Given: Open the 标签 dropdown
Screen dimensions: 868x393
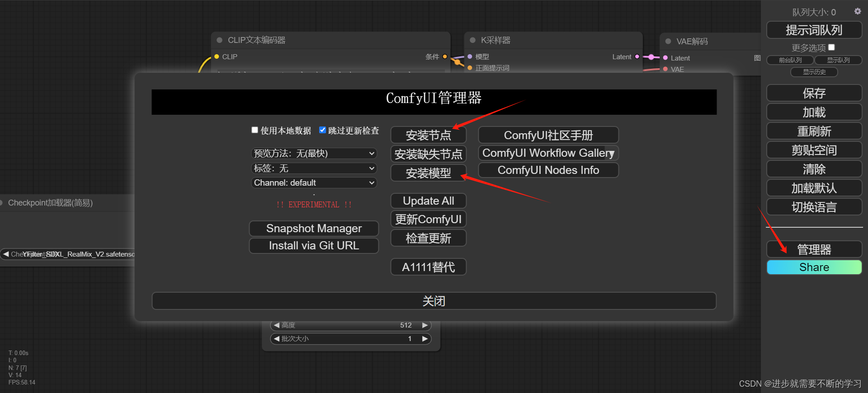Looking at the screenshot, I should click(314, 168).
